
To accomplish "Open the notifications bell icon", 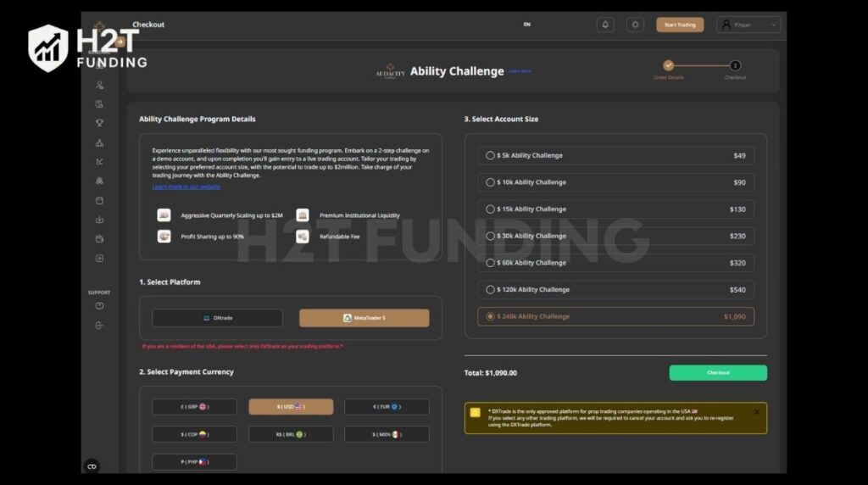I will (605, 25).
